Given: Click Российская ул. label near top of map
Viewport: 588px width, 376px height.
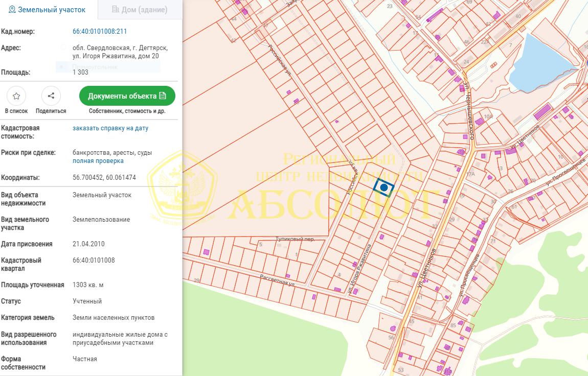Looking at the screenshot, I should [x=279, y=61].
